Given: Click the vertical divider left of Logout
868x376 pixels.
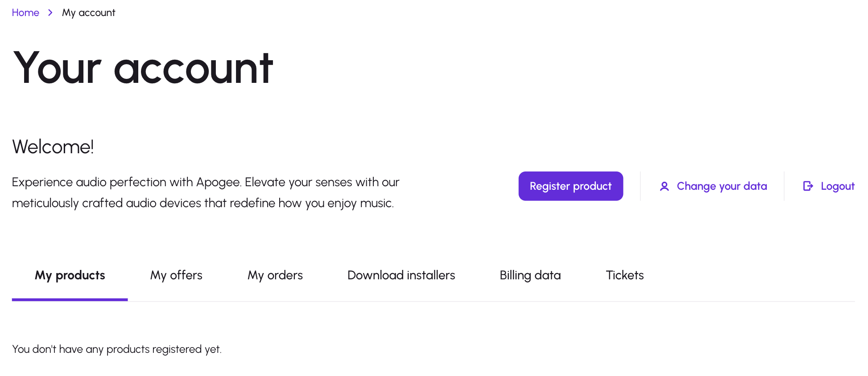Looking at the screenshot, I should [x=784, y=186].
